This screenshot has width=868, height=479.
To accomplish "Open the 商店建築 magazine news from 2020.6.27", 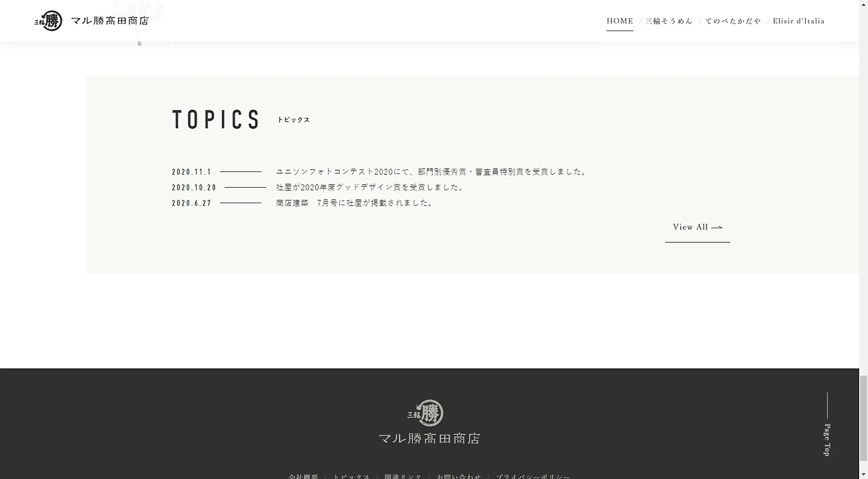I will (x=353, y=202).
